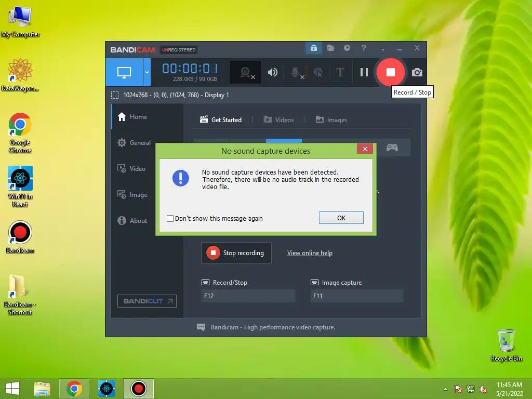
Task: Toggle the microphone icon in toolbar
Action: pos(296,72)
